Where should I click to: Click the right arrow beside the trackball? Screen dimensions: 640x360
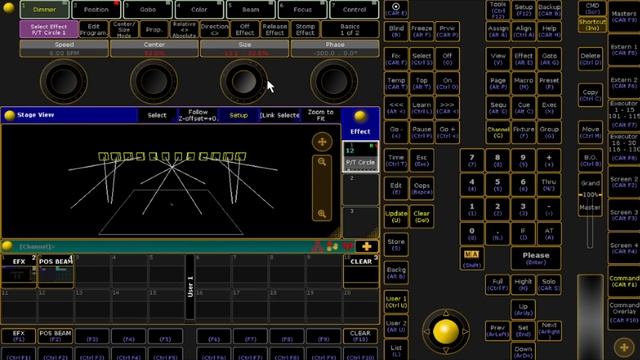click(x=464, y=332)
